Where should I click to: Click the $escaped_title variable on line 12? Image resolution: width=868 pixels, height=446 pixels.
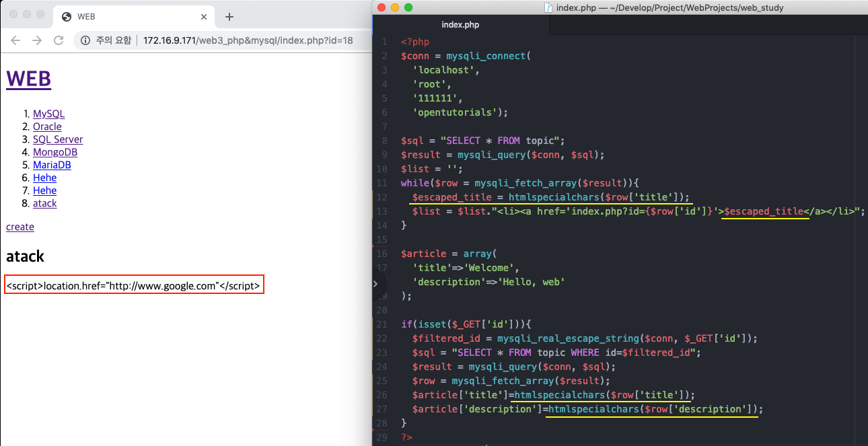[x=452, y=197]
